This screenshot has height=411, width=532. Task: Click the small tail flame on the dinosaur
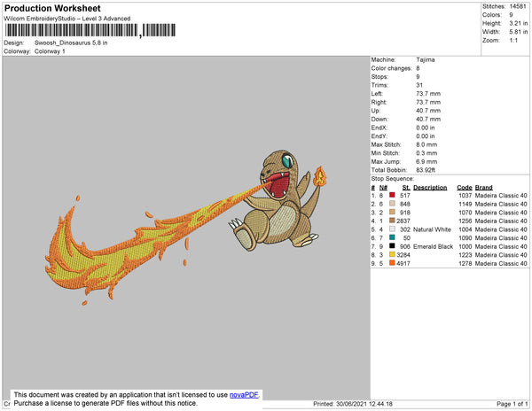[x=319, y=176]
